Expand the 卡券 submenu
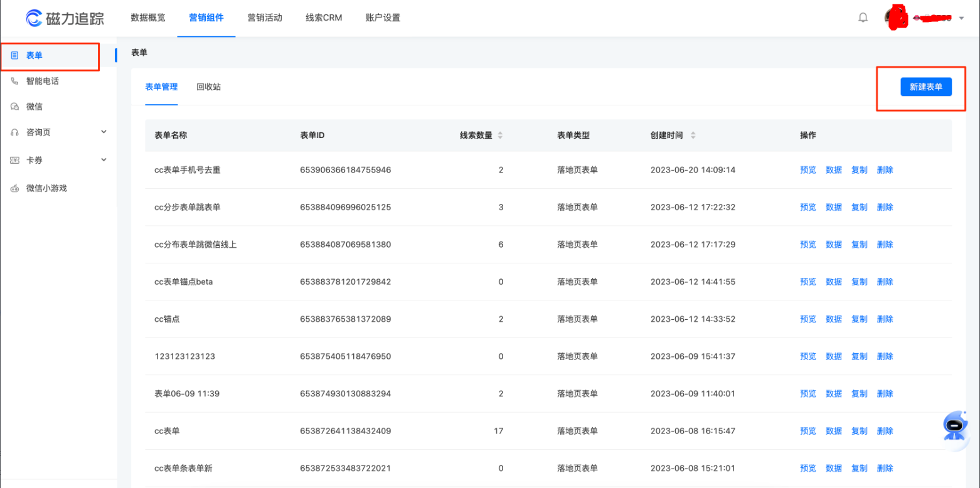Viewport: 980px width, 488px height. pos(104,160)
